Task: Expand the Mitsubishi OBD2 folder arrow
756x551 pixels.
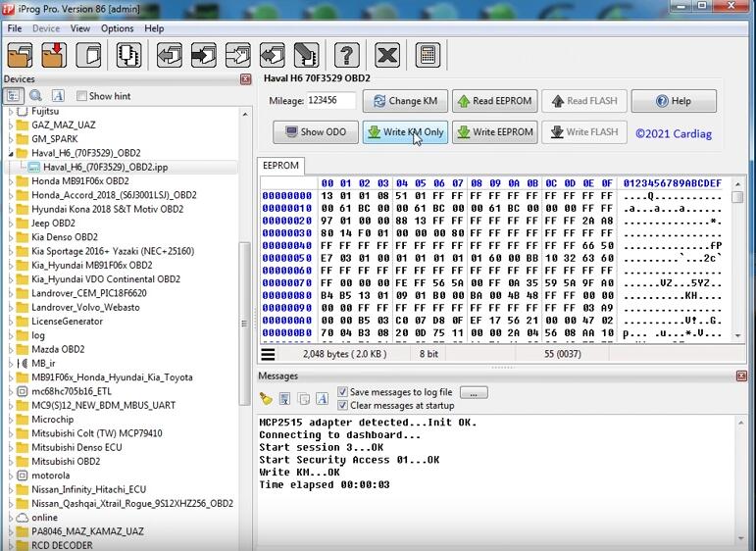Action: pos(11,462)
